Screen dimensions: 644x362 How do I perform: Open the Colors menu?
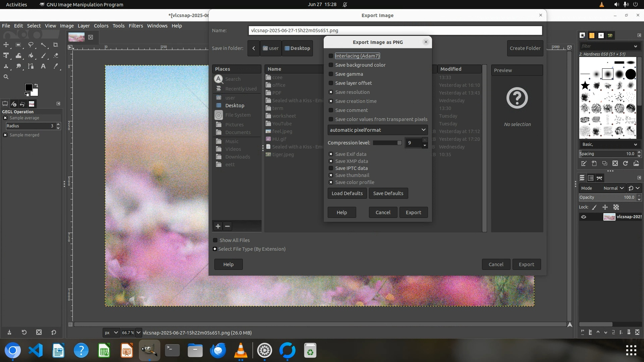pos(101,26)
